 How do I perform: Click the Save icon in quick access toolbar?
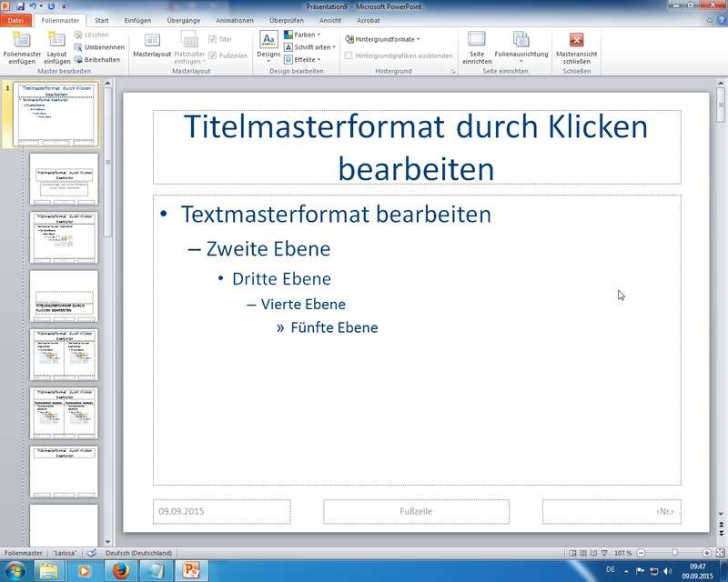[x=21, y=5]
